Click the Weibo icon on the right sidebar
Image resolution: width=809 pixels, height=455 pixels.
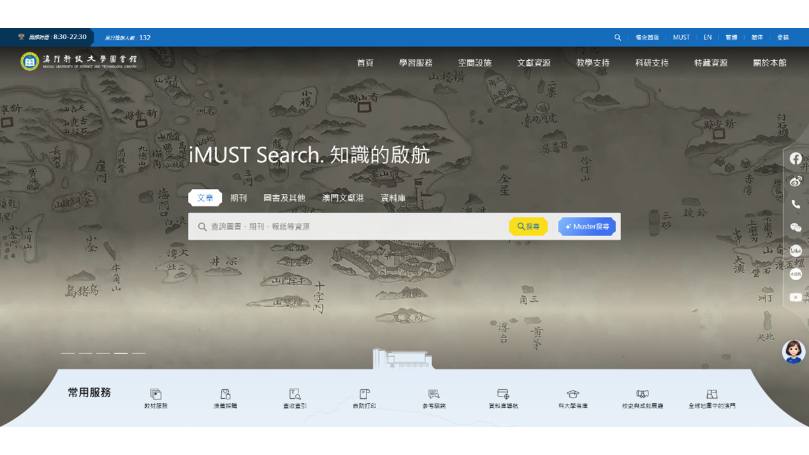pyautogui.click(x=795, y=181)
